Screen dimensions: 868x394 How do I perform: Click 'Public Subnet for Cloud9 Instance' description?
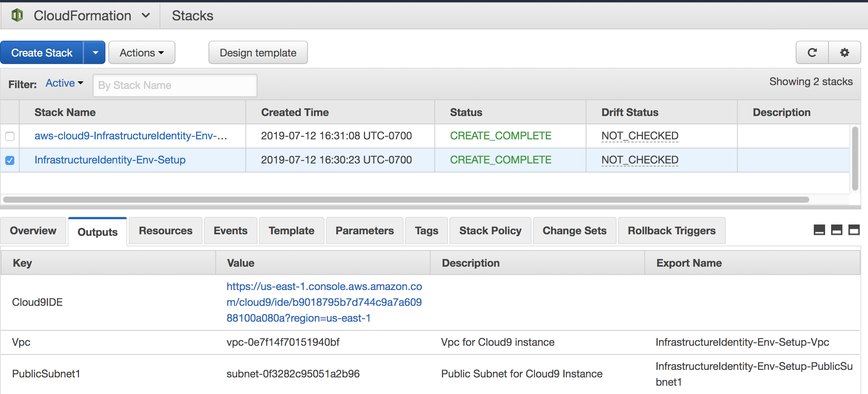coord(522,374)
